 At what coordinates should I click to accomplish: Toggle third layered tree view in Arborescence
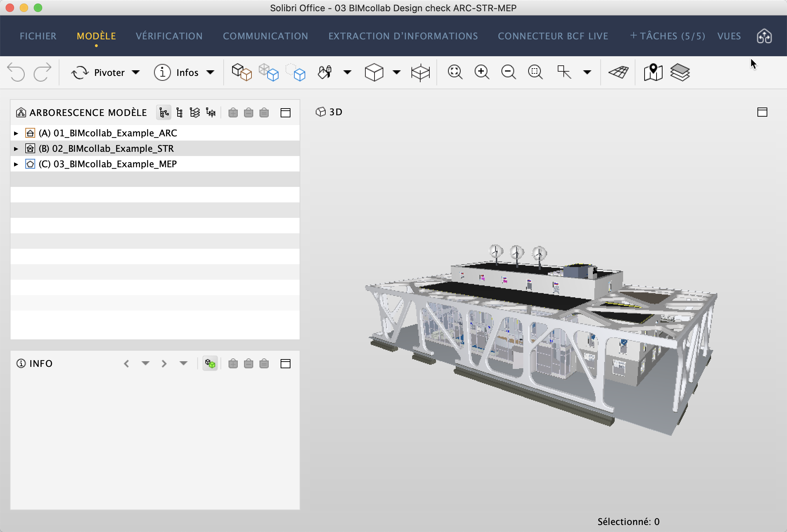pos(195,112)
